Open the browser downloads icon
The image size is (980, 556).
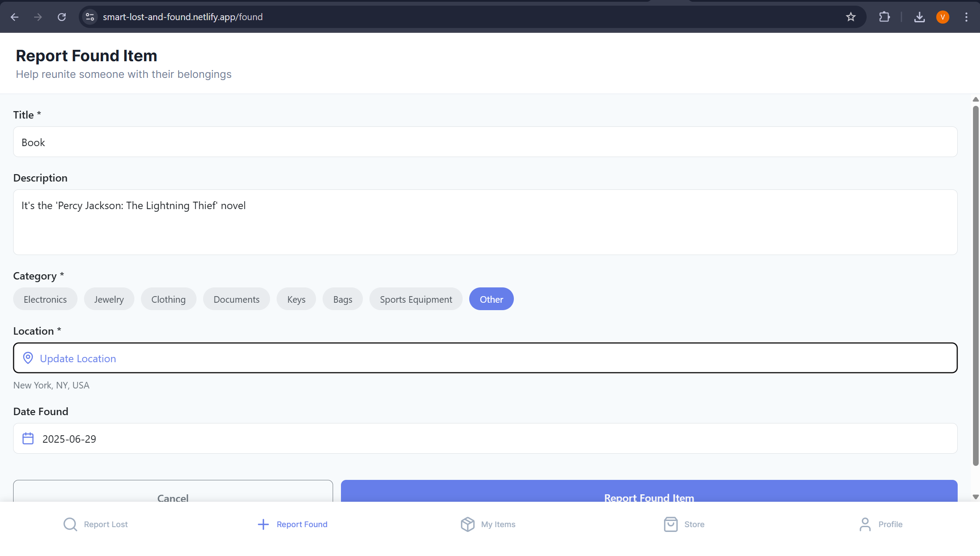[x=919, y=17]
